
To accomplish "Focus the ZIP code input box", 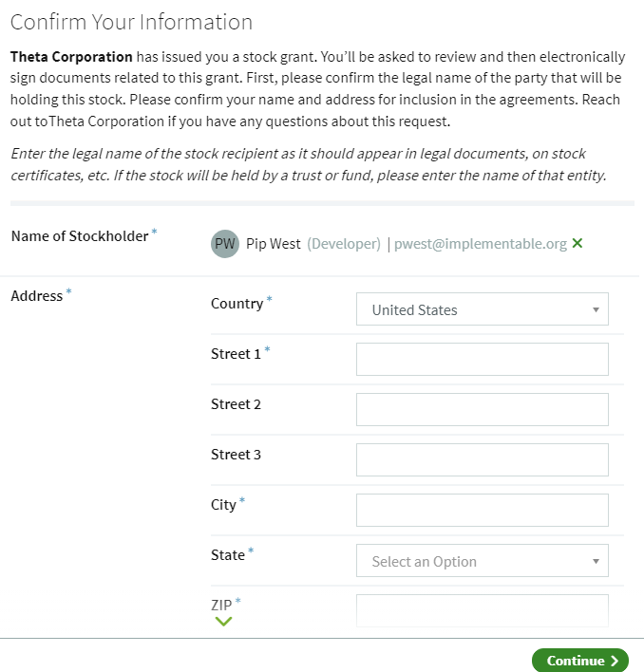I will (x=482, y=610).
